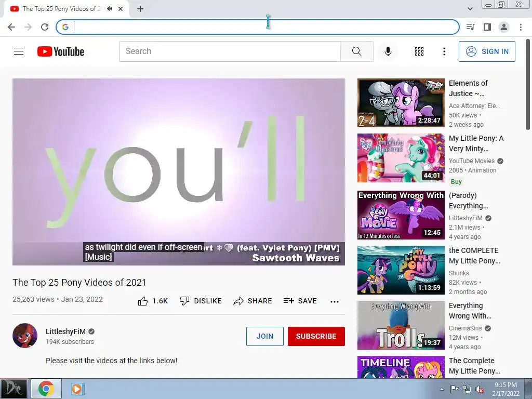Start voice search with microphone icon
Screen dimensions: 532x399
click(x=388, y=51)
